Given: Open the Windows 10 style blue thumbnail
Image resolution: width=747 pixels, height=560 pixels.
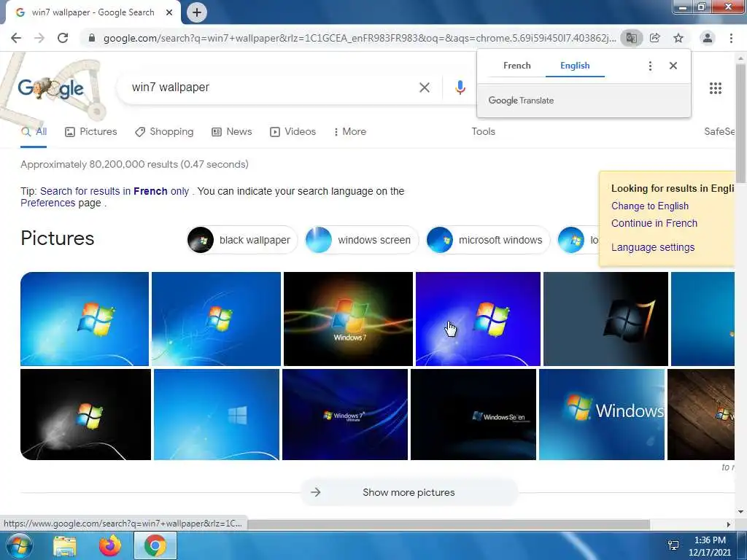Looking at the screenshot, I should pyautogui.click(x=217, y=415).
